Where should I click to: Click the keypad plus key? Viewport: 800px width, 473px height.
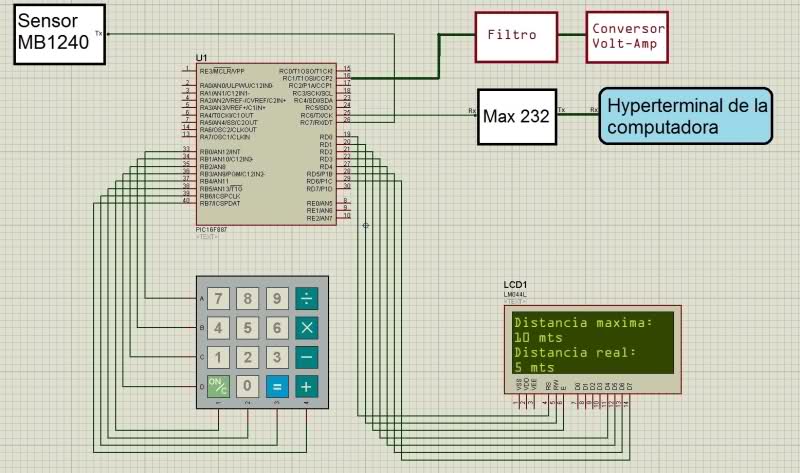click(307, 386)
